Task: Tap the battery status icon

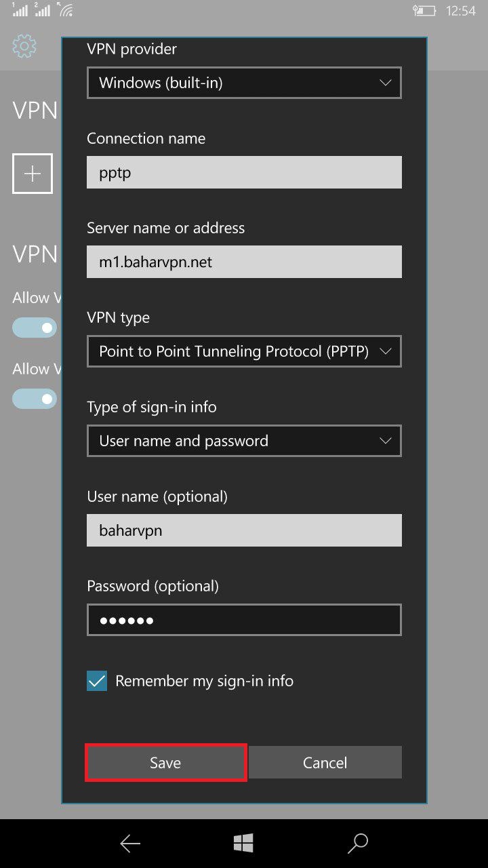Action: tap(424, 11)
